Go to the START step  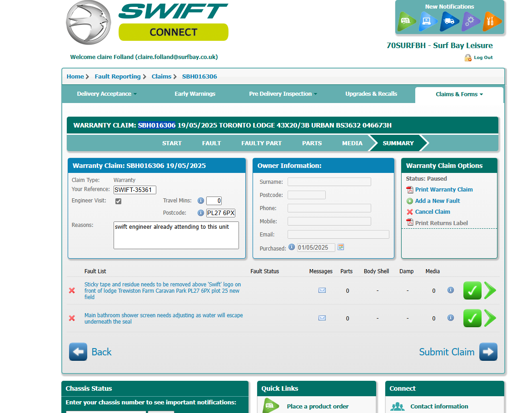[x=172, y=143]
